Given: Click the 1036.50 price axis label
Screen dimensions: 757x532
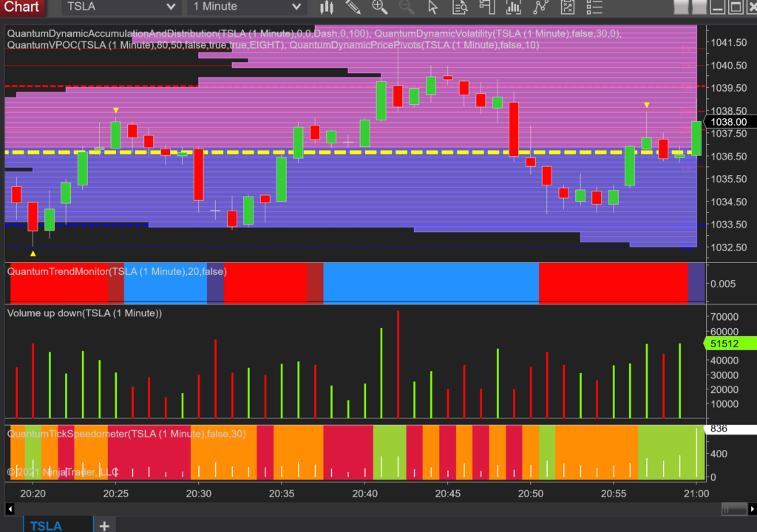Looking at the screenshot, I should coord(729,157).
